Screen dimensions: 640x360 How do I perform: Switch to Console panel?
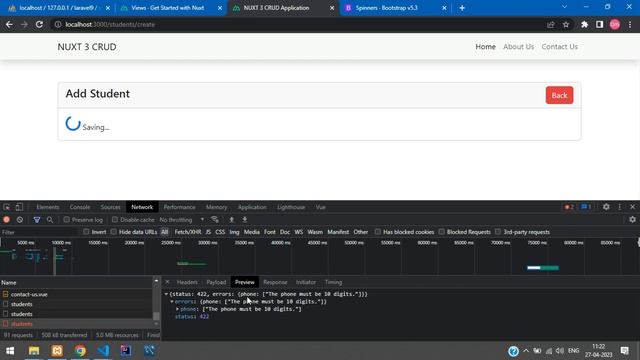(80, 207)
